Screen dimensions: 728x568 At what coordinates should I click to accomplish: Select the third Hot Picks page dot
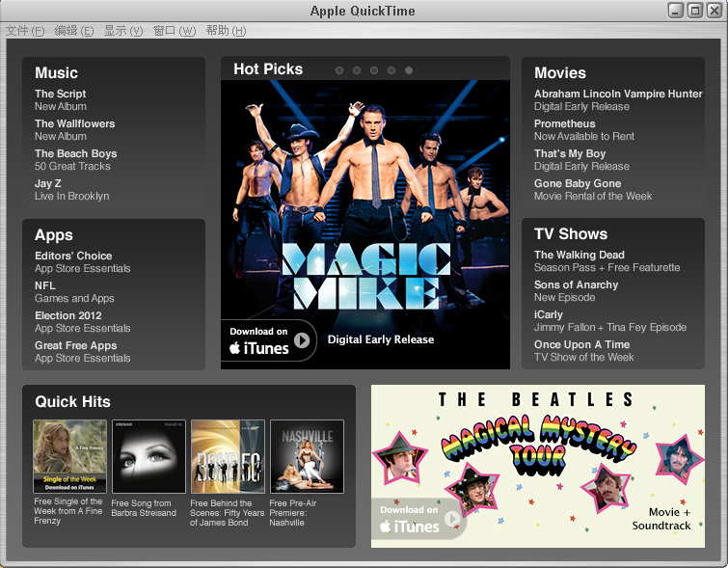click(x=374, y=70)
